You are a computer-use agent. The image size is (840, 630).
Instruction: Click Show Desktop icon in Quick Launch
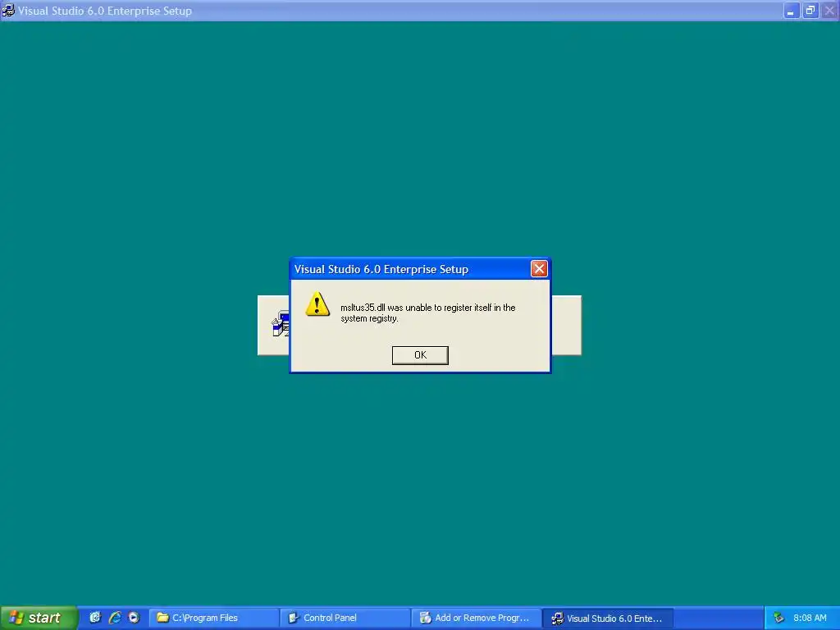[x=95, y=618]
